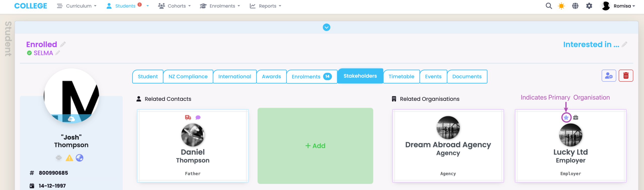The width and height of the screenshot is (644, 190).
Task: Click the red delete trash button
Action: point(626,76)
